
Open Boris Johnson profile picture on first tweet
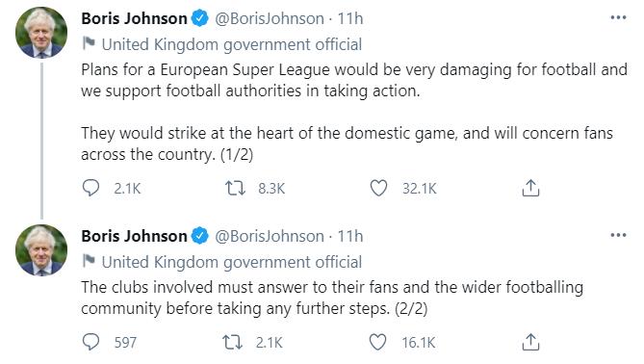41,33
